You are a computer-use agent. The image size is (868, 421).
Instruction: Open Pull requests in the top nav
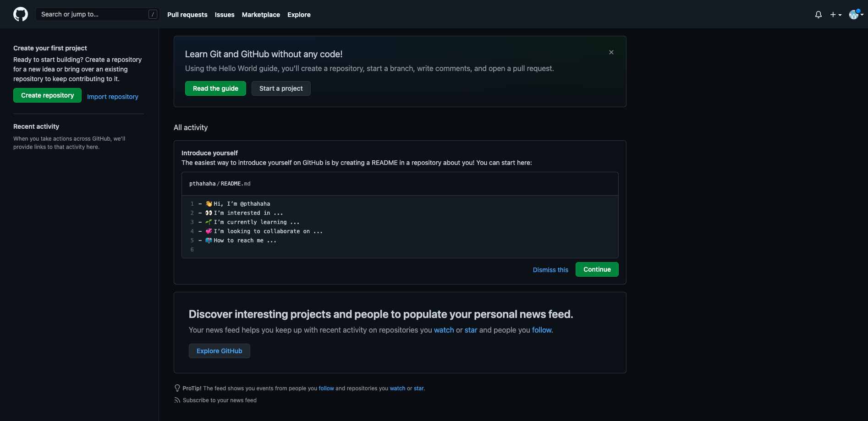187,15
